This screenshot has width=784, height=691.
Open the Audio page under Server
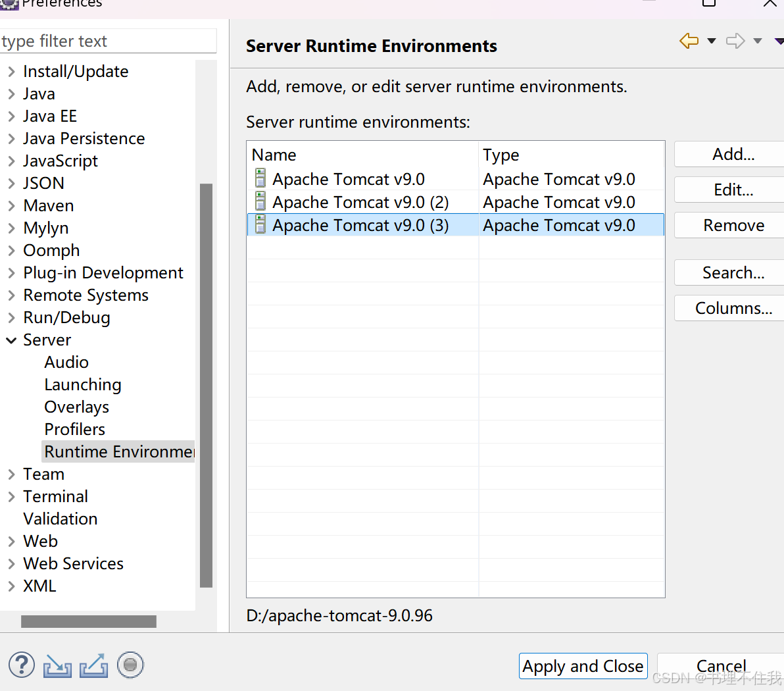pyautogui.click(x=66, y=362)
